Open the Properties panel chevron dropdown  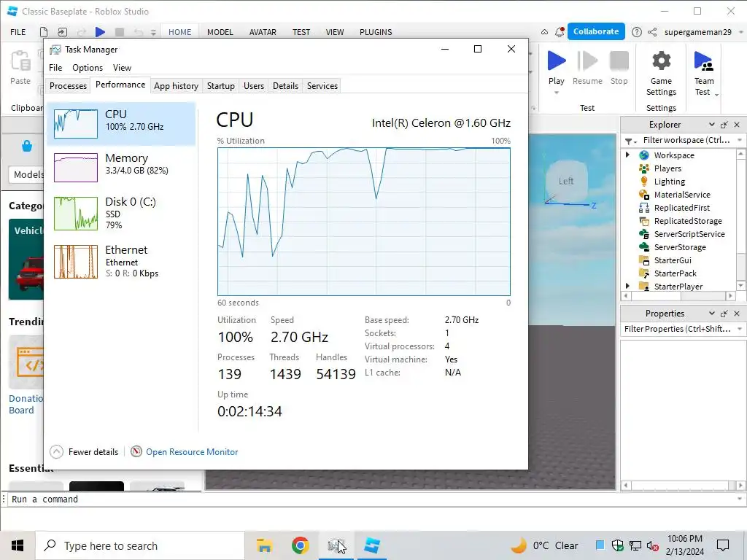712,314
